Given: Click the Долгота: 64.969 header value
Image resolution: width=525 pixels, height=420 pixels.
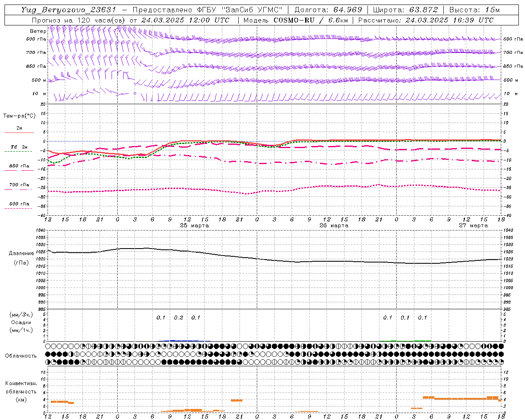Looking at the screenshot, I should pyautogui.click(x=328, y=10).
